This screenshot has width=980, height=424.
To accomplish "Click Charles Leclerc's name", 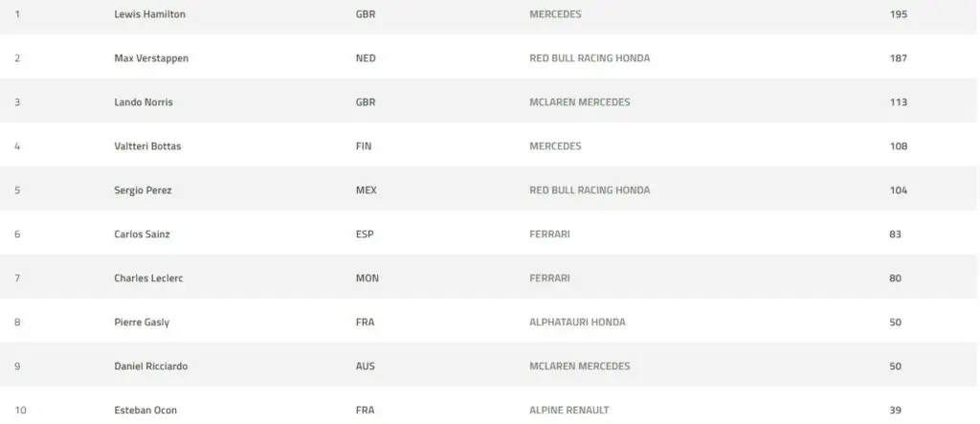I will (x=148, y=279).
